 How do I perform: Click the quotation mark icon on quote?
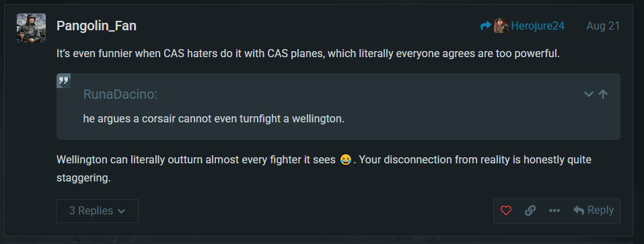pyautogui.click(x=64, y=81)
